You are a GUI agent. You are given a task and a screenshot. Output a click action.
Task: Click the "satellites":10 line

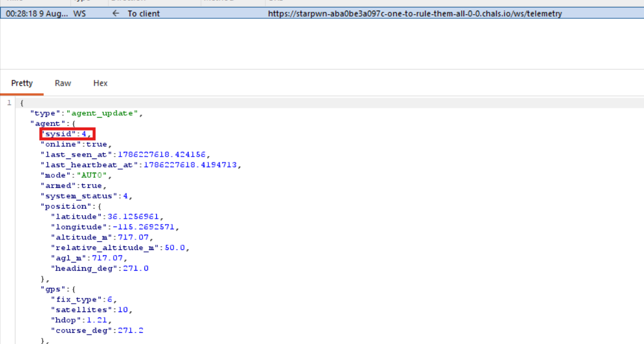coord(92,310)
